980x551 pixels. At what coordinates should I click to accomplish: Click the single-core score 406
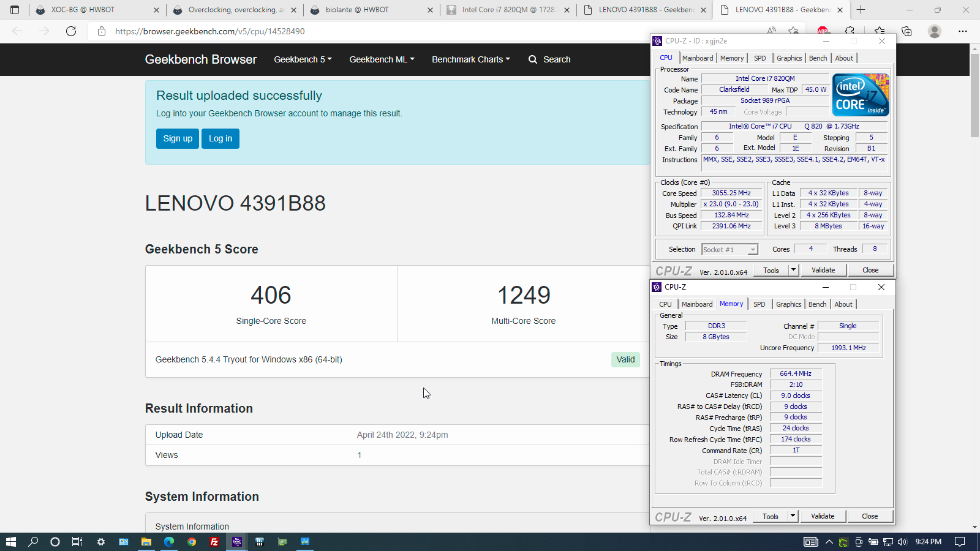tap(271, 295)
